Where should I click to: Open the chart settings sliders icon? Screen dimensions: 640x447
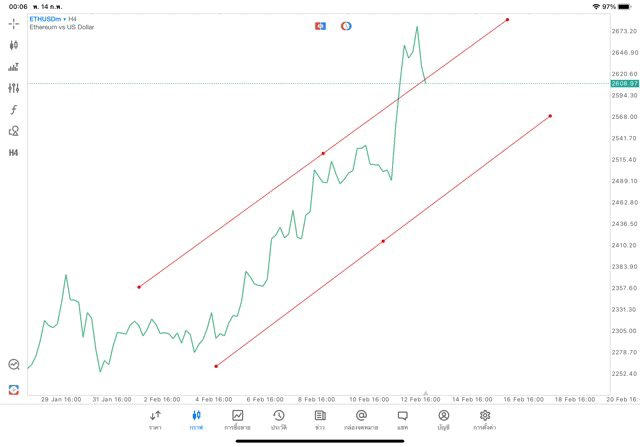pyautogui.click(x=14, y=88)
